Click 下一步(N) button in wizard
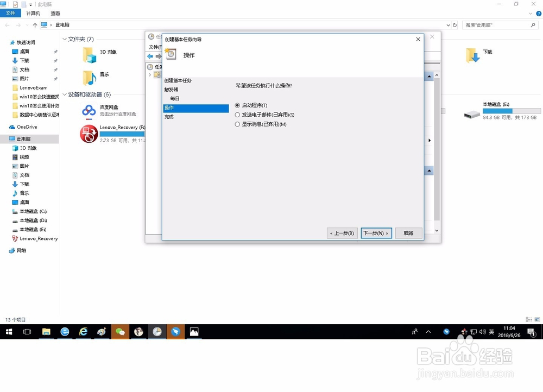543x392 pixels. point(376,233)
